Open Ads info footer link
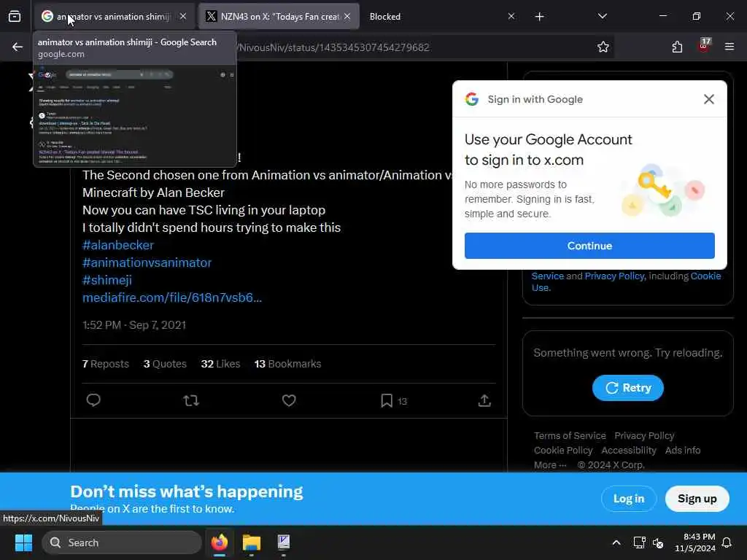The image size is (747, 560). 683,451
